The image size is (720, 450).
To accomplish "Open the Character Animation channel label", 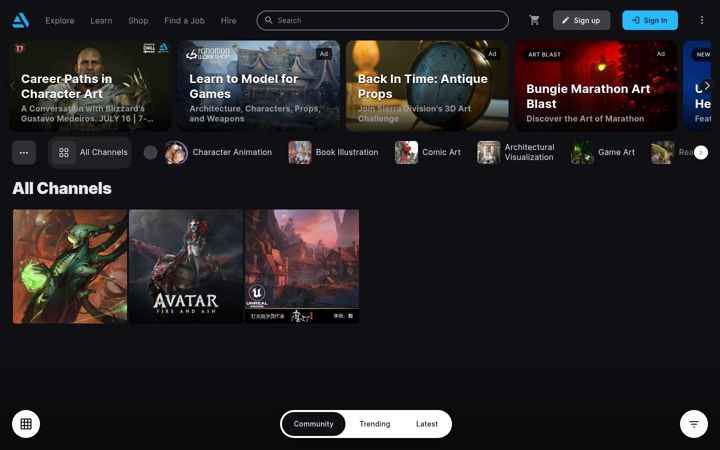I will pos(232,152).
